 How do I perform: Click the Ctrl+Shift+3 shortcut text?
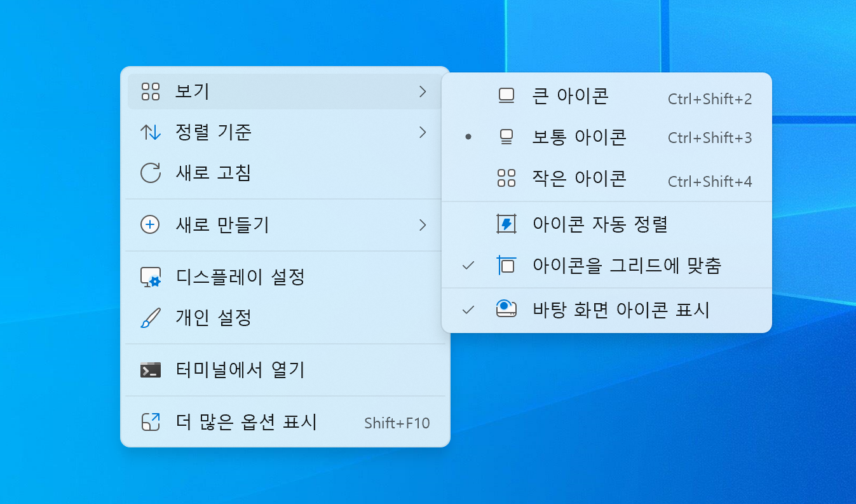710,138
